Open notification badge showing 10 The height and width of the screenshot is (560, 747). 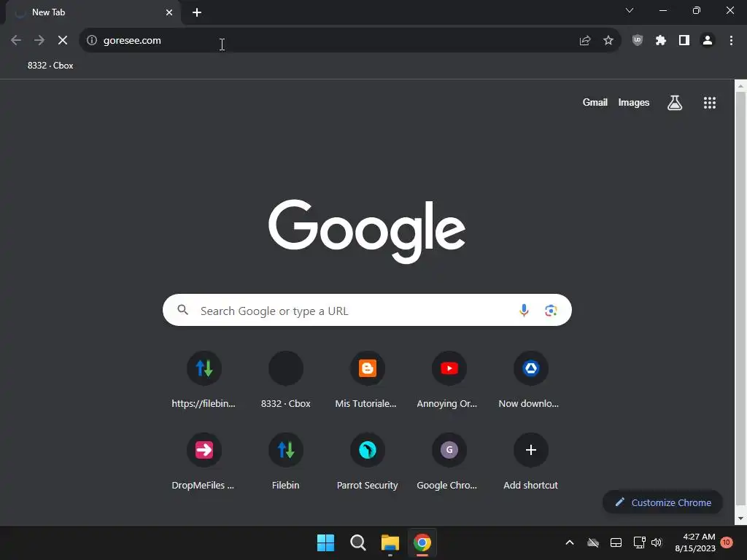pyautogui.click(x=726, y=542)
